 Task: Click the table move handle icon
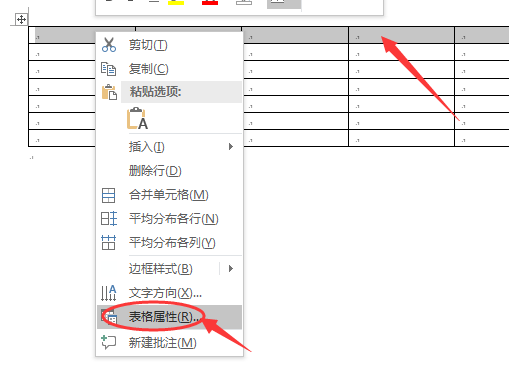coord(21,20)
